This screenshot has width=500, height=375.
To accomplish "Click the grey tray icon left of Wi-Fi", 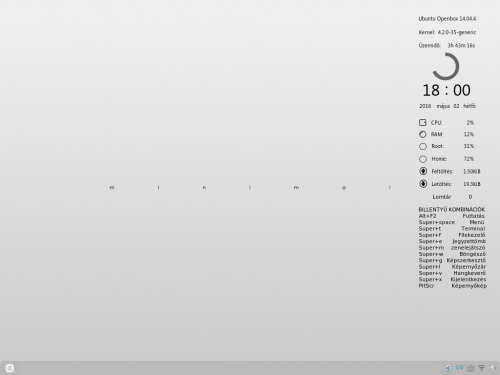I will [471, 368].
